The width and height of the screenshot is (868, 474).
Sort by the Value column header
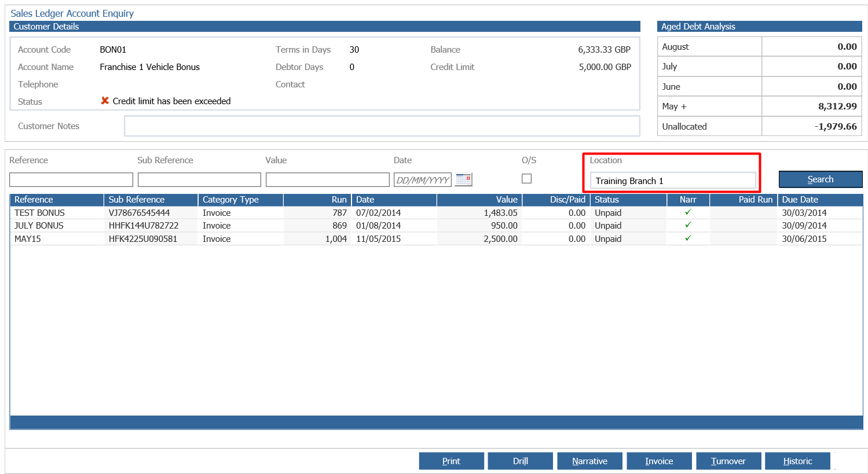[x=479, y=200]
